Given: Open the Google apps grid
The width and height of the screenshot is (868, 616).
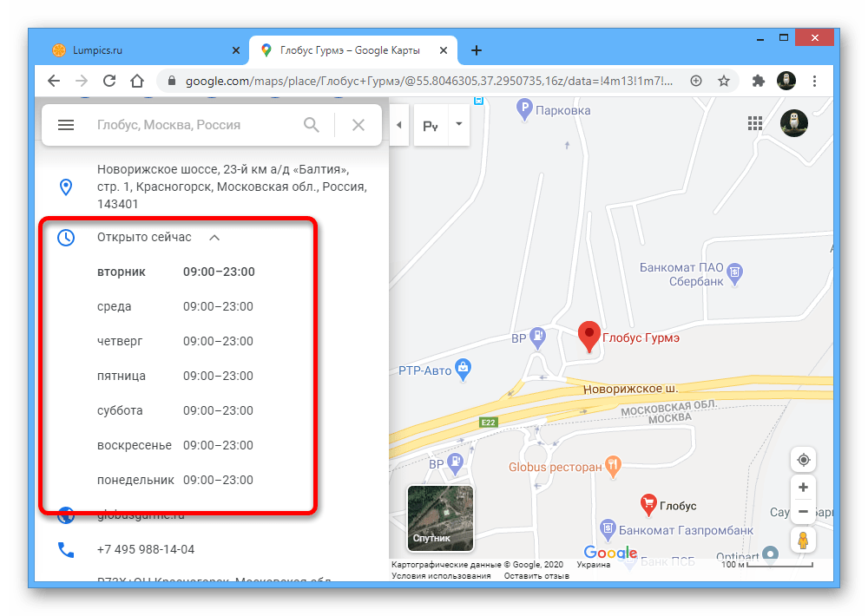Looking at the screenshot, I should 755,124.
